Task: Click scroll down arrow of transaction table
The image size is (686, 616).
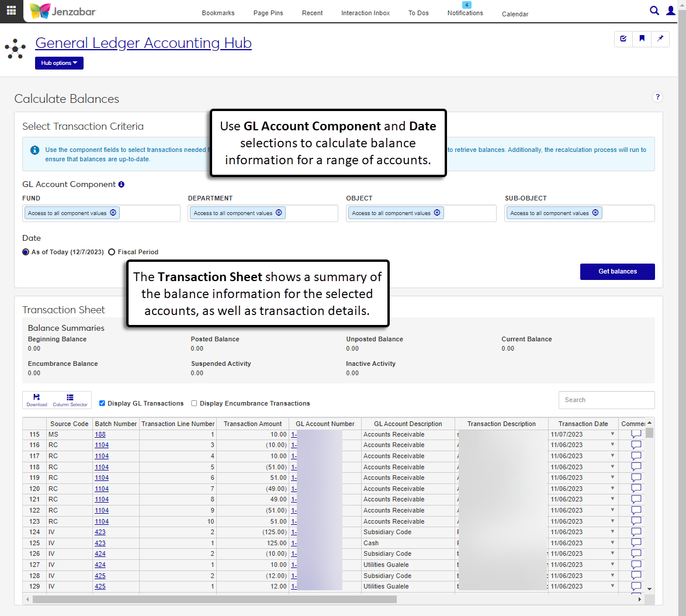Action: pos(650,589)
